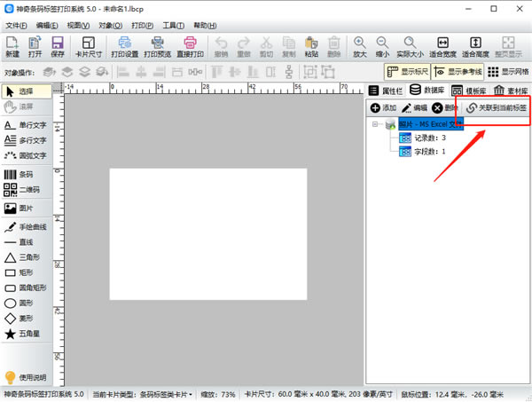Screen dimensions: 532x402
Task: Select the 二维码 QR code tool
Action: point(25,190)
